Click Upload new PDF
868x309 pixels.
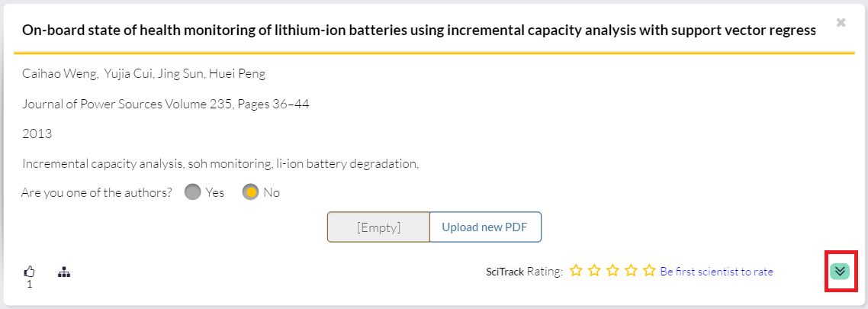click(x=485, y=227)
